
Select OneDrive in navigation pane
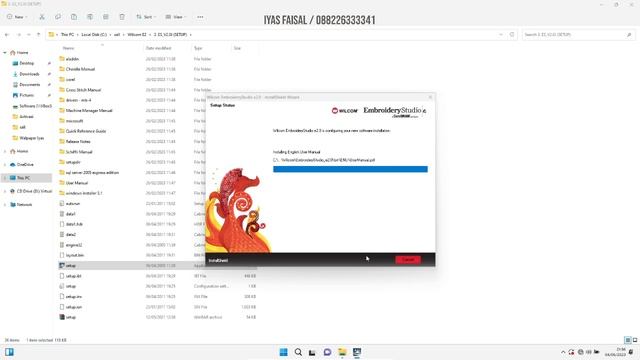coord(25,164)
